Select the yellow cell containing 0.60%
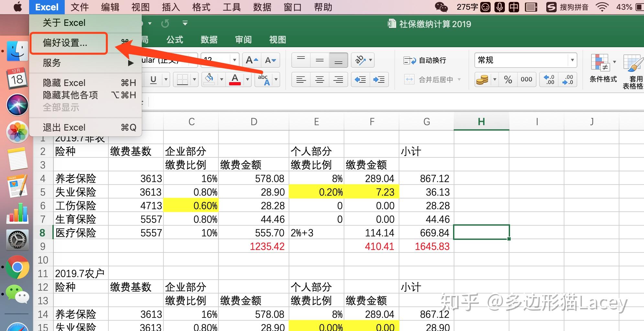 (x=191, y=206)
